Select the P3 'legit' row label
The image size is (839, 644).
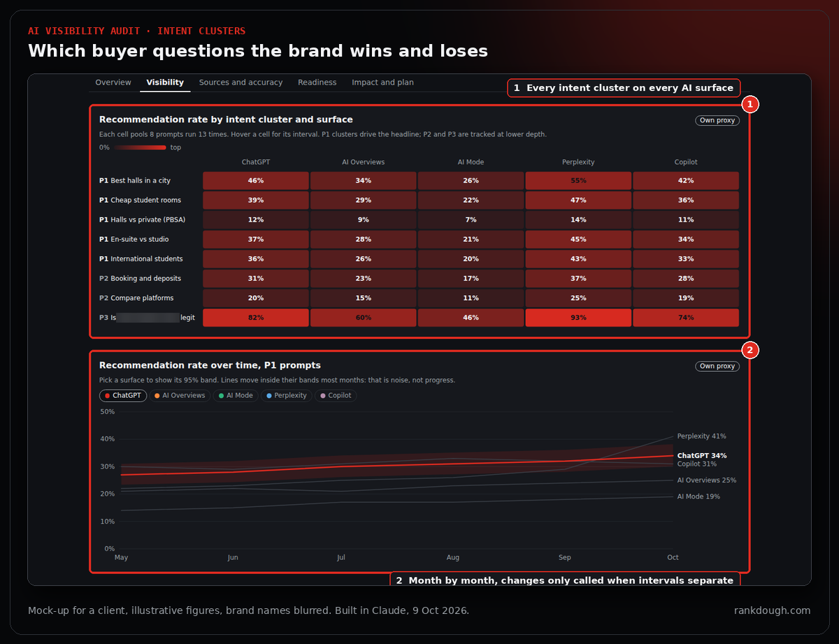click(x=147, y=317)
